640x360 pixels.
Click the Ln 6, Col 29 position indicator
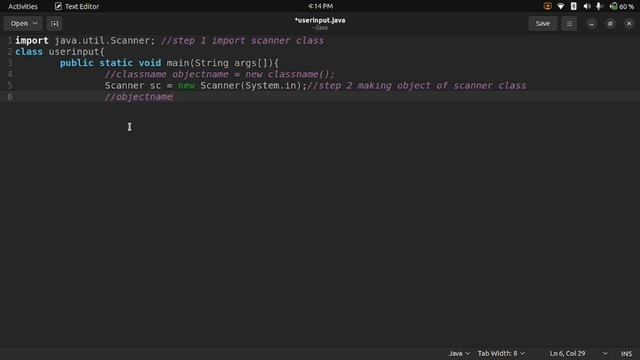(567, 353)
